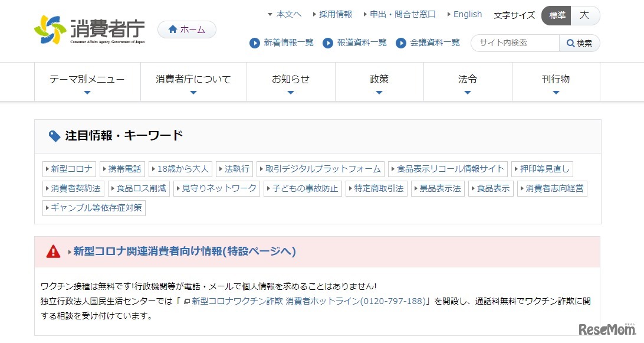
Task: Click the blue arrow icon beside 新着情報一覧
Action: 255,43
